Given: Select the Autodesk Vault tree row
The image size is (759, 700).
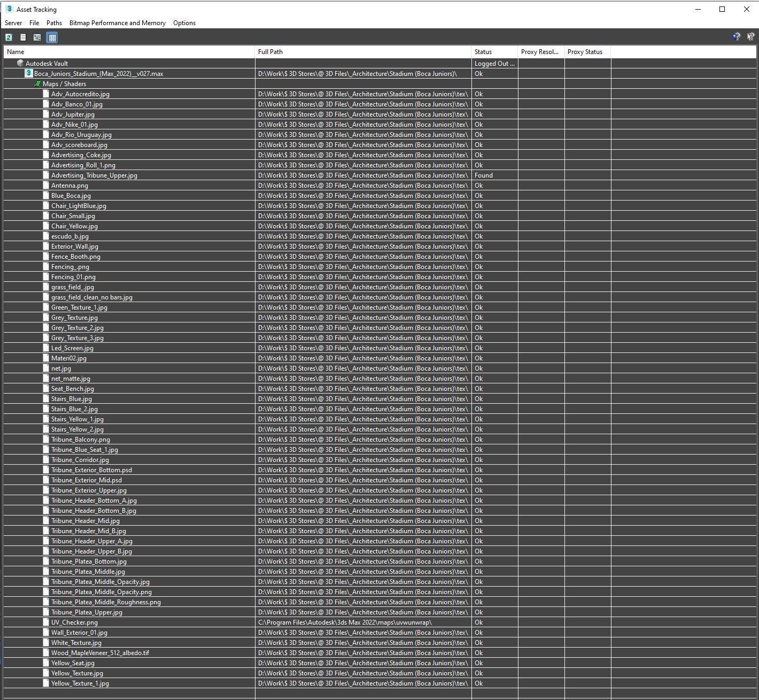Looking at the screenshot, I should 47,63.
